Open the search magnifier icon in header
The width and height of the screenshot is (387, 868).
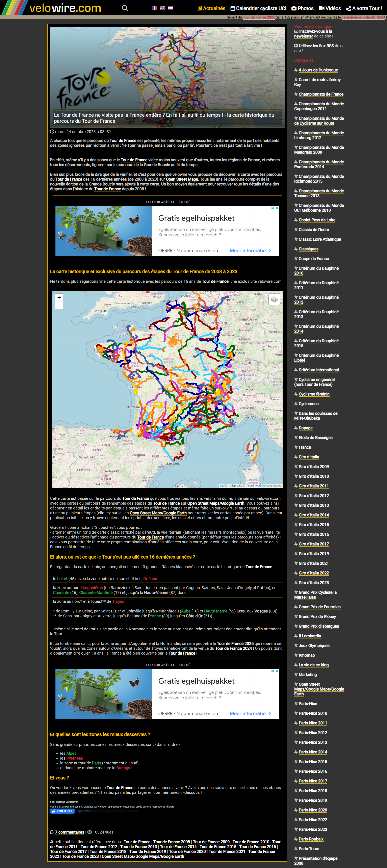pos(125,8)
